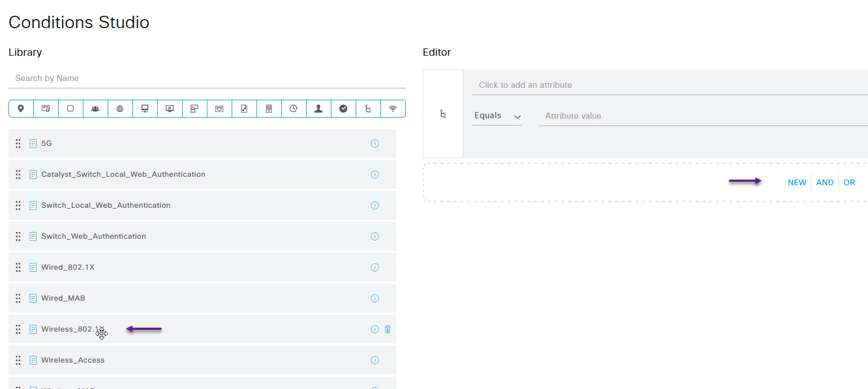Image resolution: width=868 pixels, height=389 pixels.
Task: Filter library by network branch icon
Action: [368, 109]
